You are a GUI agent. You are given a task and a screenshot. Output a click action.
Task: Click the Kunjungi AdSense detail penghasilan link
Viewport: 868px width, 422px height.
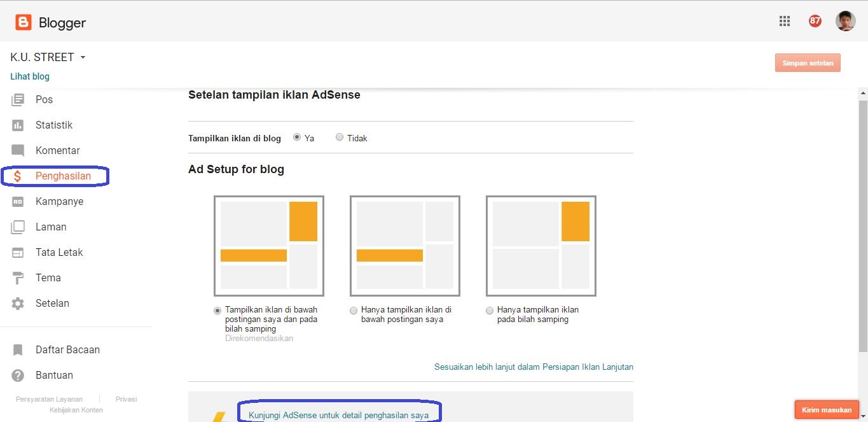pos(340,414)
